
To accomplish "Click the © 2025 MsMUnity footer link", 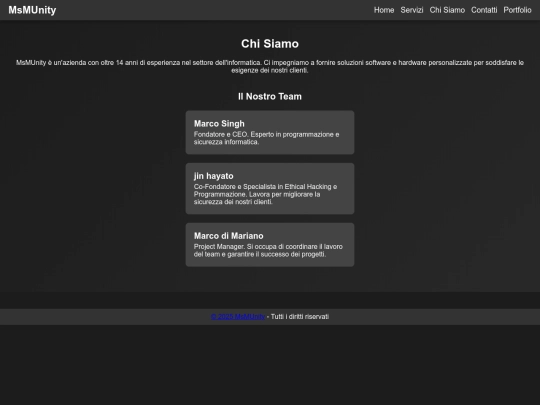I will pyautogui.click(x=238, y=316).
